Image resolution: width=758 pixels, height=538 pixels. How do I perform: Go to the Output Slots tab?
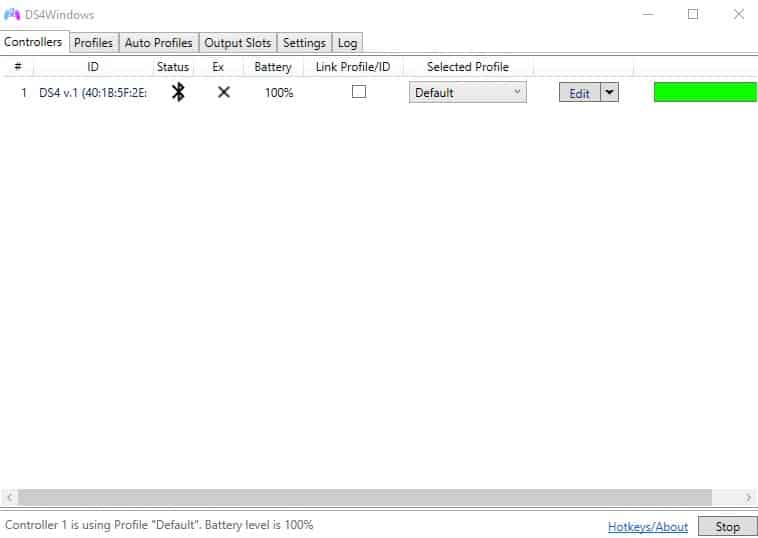click(237, 43)
